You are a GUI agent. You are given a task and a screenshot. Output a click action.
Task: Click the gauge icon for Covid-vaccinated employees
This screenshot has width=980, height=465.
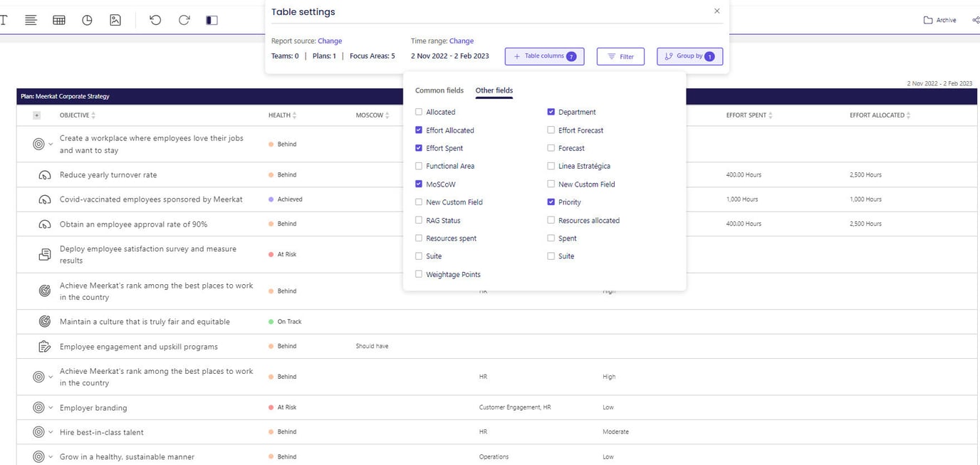pyautogui.click(x=44, y=199)
